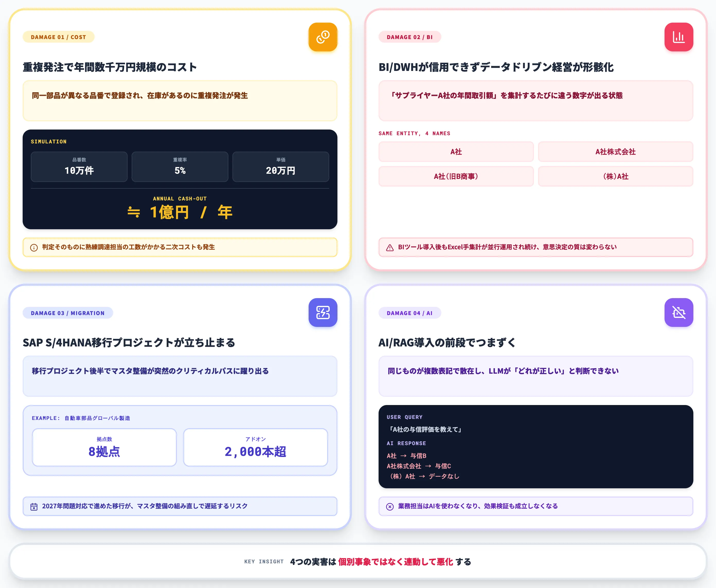Click the ANNUAL CASH-OUT label
The height and width of the screenshot is (588, 716).
point(180,199)
